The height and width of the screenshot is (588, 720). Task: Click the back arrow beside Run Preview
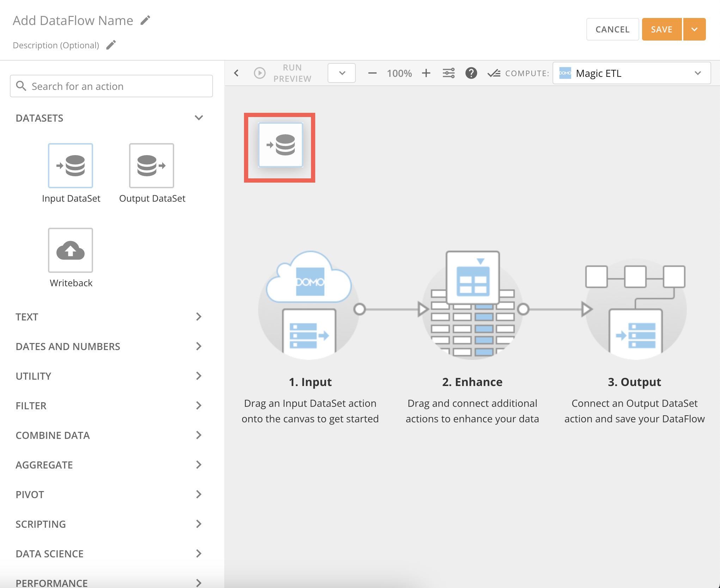[236, 73]
